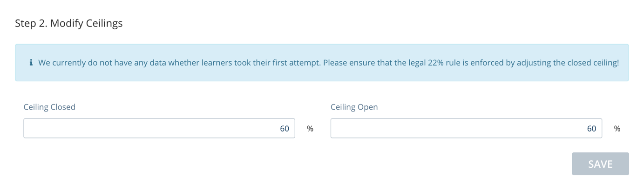Focus the right ceiling field's empty area

pos(456,128)
